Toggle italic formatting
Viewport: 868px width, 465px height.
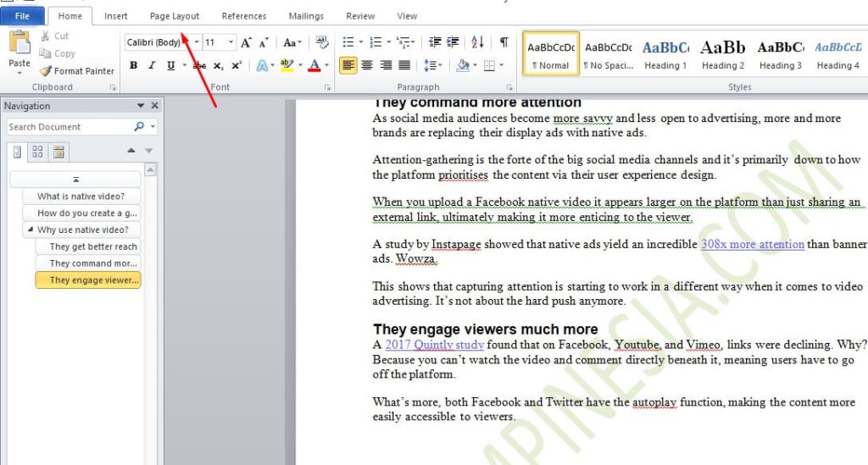point(152,66)
